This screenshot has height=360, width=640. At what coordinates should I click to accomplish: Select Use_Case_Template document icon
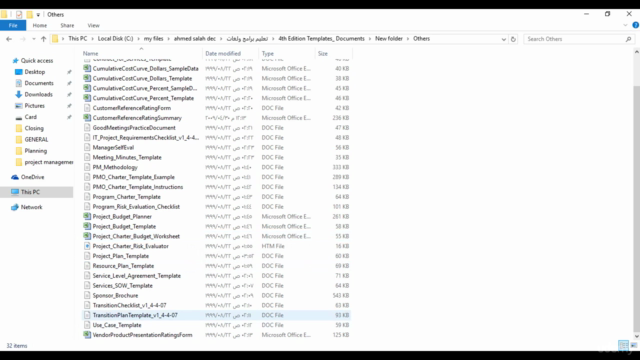(x=87, y=325)
